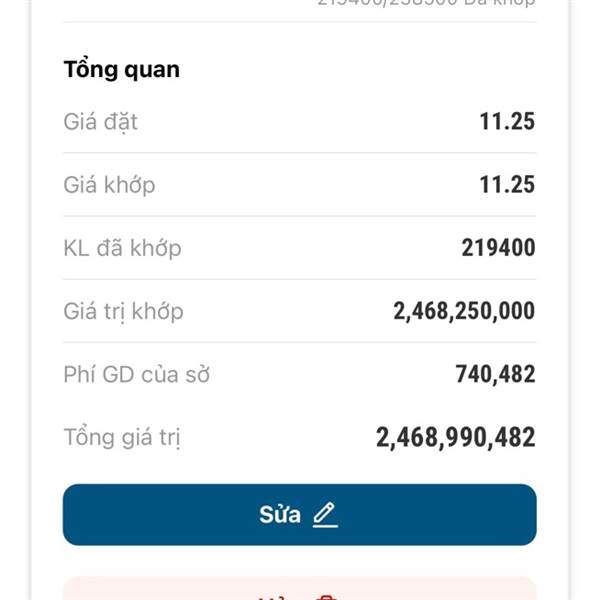
Task: Select the matched volume 219400
Action: [x=498, y=248]
